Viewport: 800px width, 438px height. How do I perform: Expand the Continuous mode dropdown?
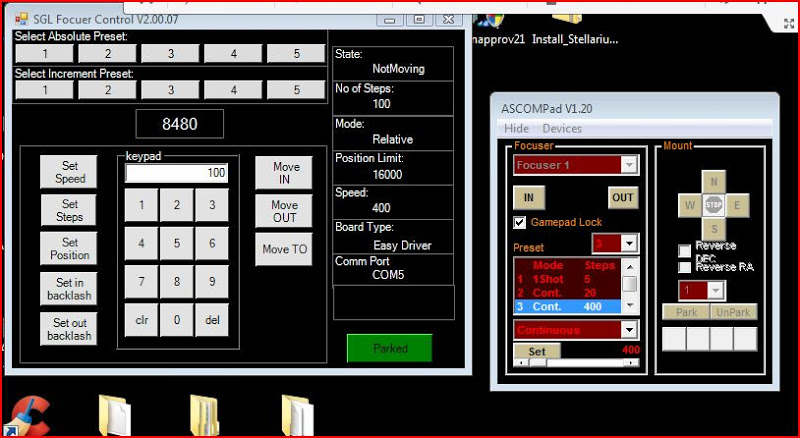[x=630, y=330]
